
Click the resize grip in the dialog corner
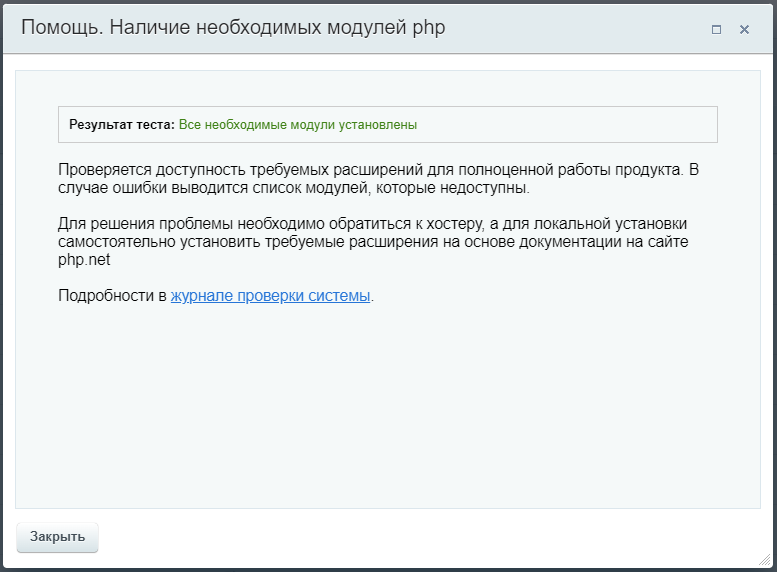(x=765, y=560)
